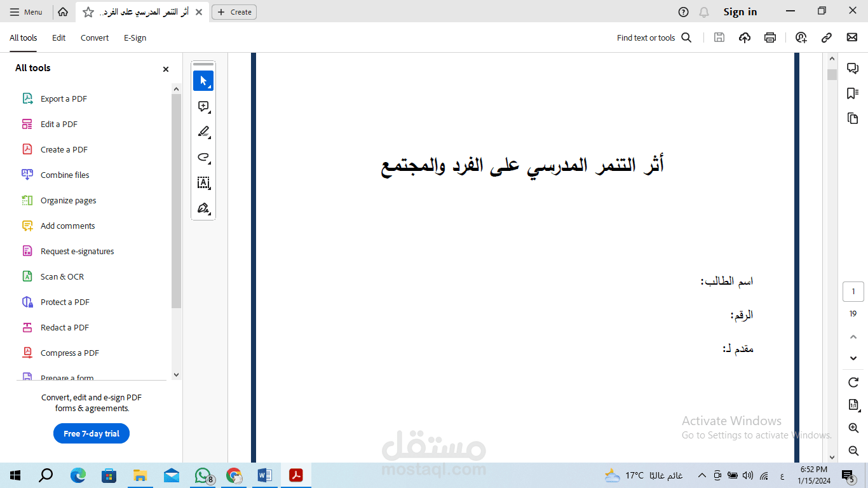The image size is (868, 488).
Task: Star the open document tab
Action: (88, 12)
